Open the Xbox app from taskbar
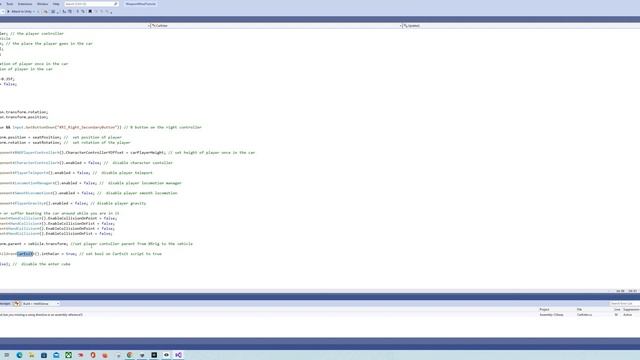The image size is (640, 360). [69, 355]
